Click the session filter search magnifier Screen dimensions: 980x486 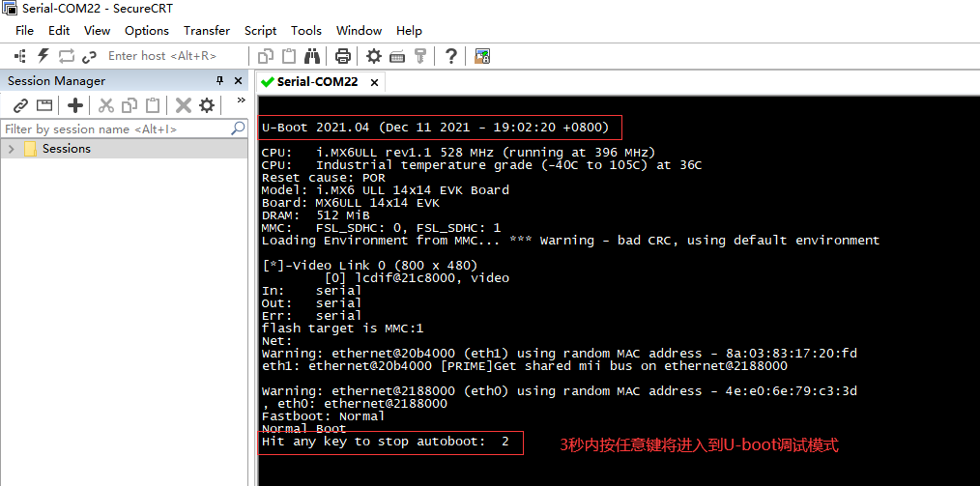[x=238, y=129]
